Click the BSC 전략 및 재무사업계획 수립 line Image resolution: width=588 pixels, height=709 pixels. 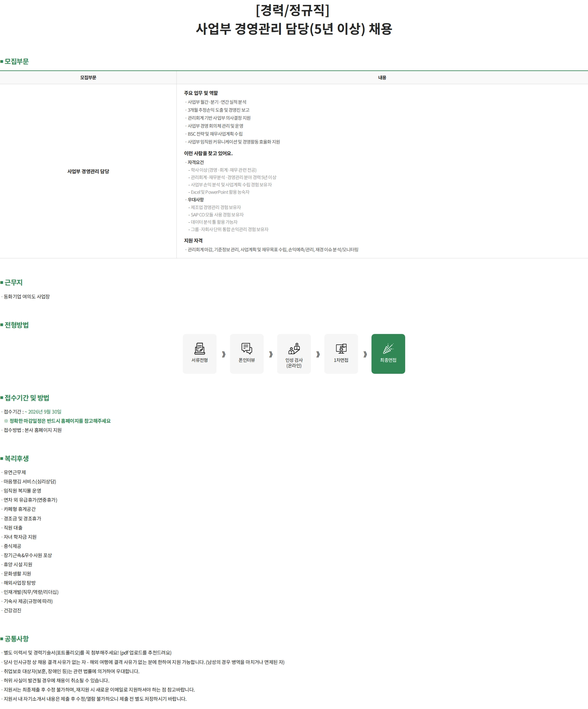(x=215, y=134)
